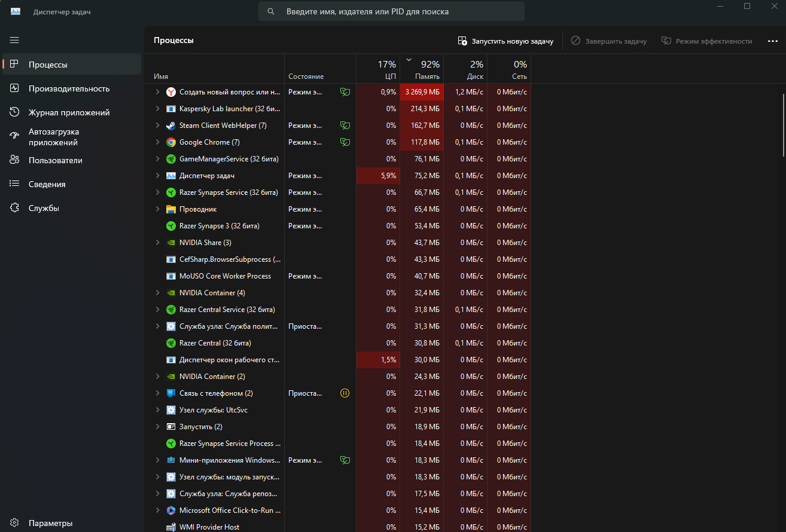Screen dimensions: 786x532
Task: Click the MoUSO Core Worker Process icon
Action: click(x=171, y=276)
